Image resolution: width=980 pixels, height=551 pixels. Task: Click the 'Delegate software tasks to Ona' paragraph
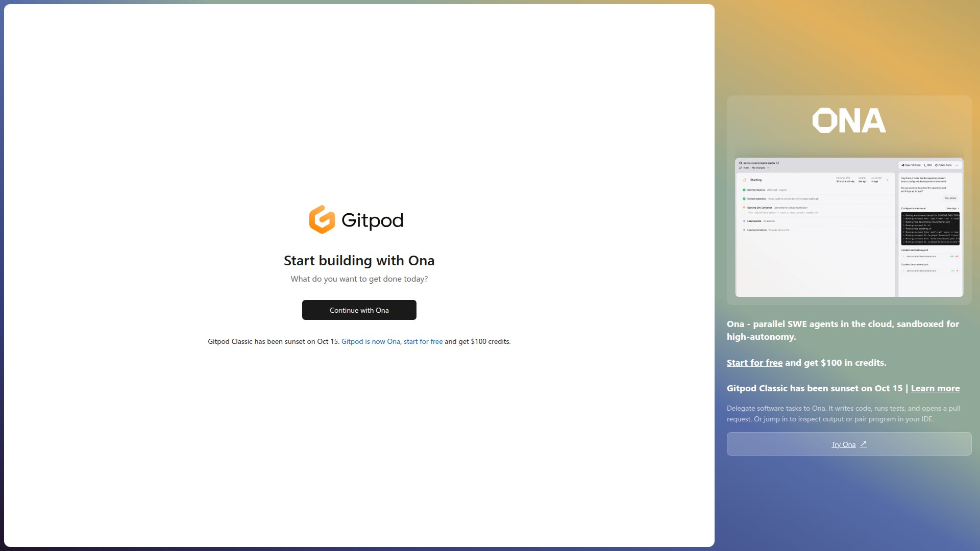844,414
